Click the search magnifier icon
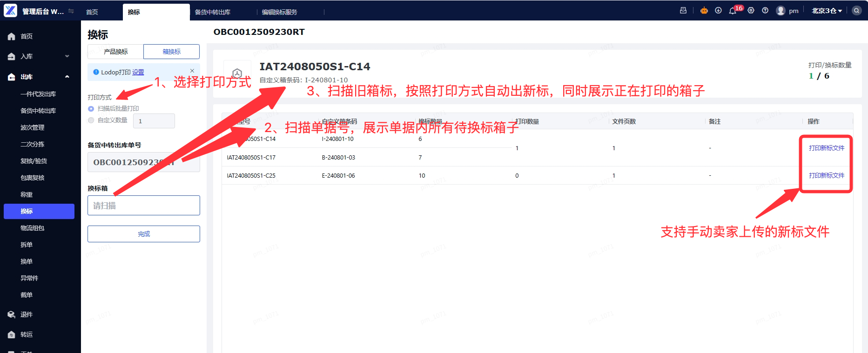This screenshot has height=353, width=868. [856, 11]
